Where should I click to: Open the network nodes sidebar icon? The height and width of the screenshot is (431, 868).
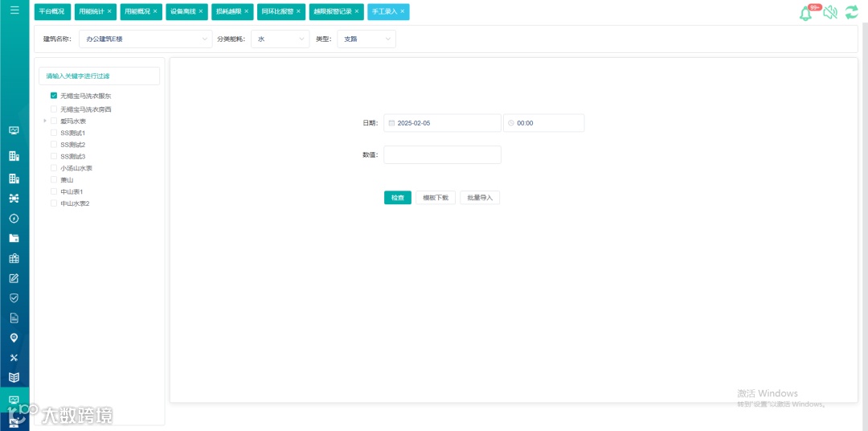[14, 199]
